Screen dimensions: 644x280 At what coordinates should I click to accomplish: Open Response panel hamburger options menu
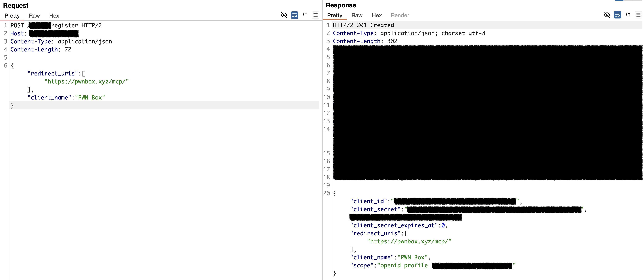click(x=638, y=15)
